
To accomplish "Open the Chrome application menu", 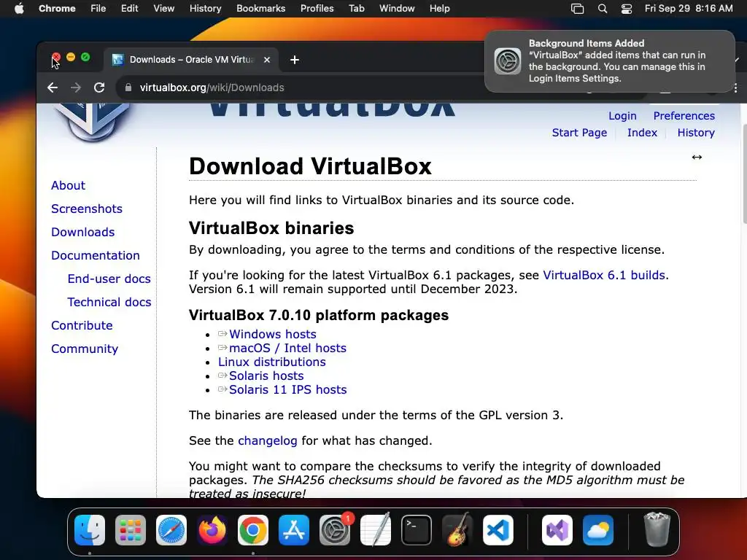I will (x=57, y=9).
